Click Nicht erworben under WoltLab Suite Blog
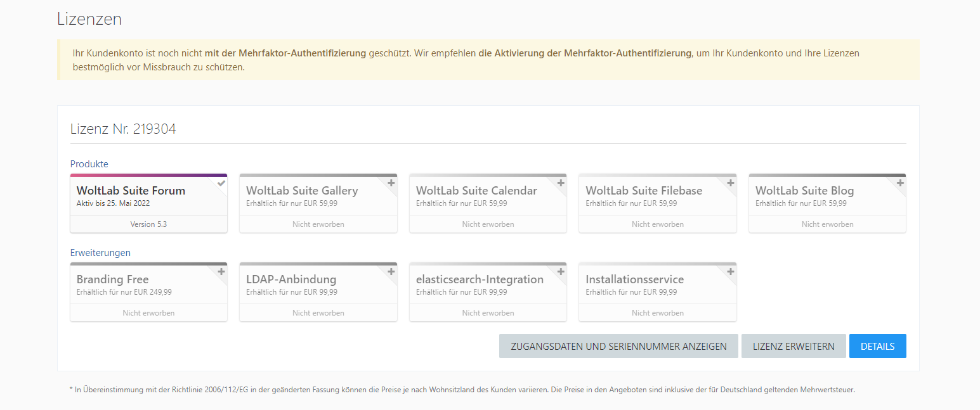Viewport: 980px width, 410px height. tap(827, 224)
